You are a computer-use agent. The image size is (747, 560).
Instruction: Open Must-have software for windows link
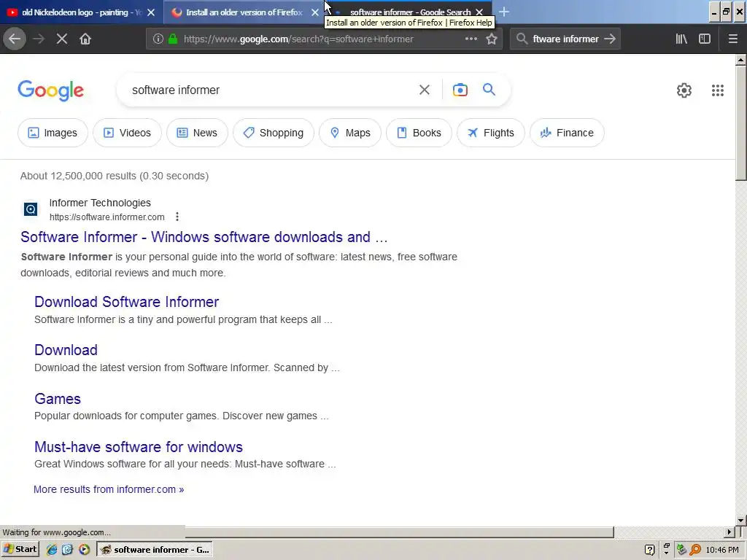tap(139, 447)
